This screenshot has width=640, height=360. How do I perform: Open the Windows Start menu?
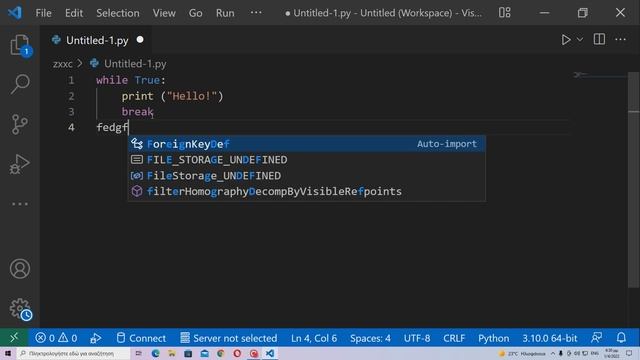(8, 353)
